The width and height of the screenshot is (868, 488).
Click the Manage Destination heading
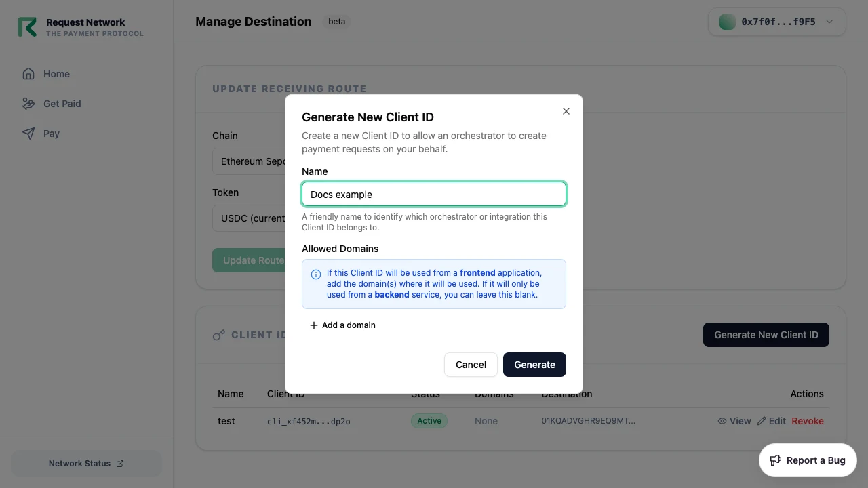[254, 22]
